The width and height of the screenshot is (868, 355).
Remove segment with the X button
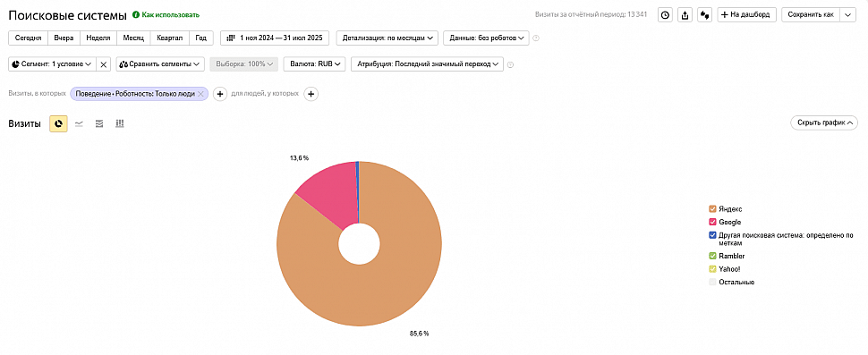104,64
